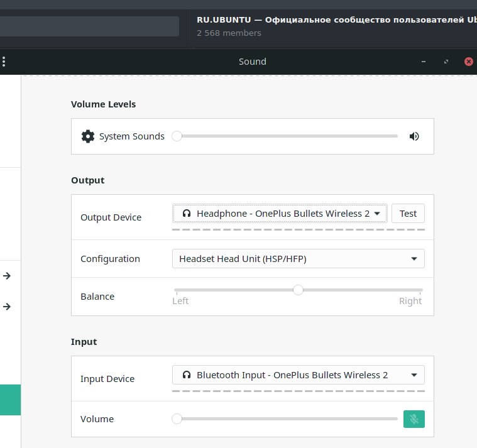Viewport: 477px width, 448px height.
Task: Click the Volume Levels heading
Action: [104, 104]
